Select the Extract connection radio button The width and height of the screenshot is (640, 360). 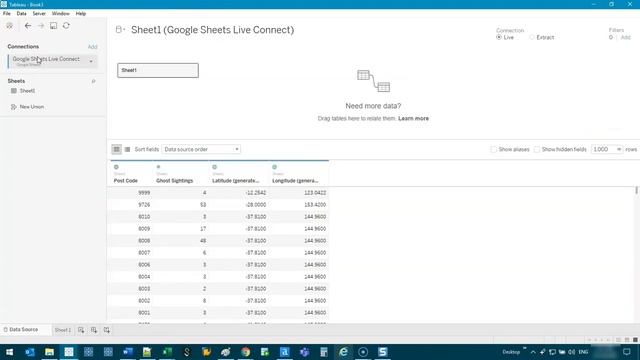(x=531, y=37)
